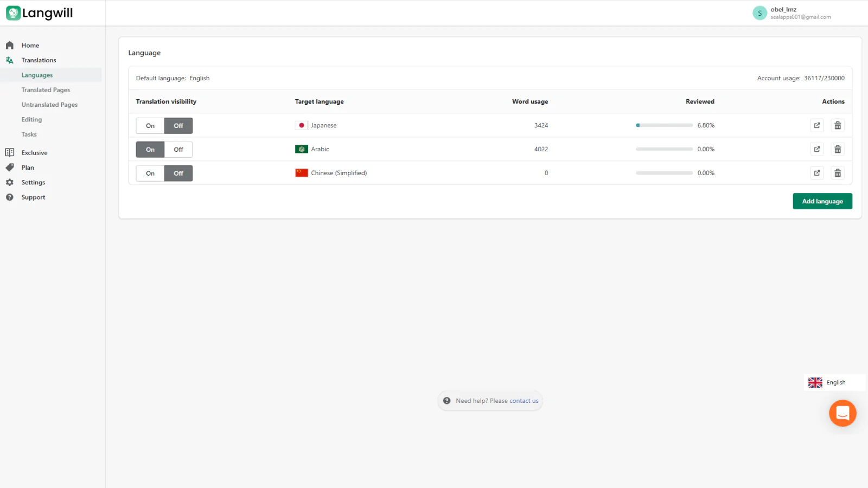
Task: Turn on Chinese (Simplified) translation visibility
Action: [x=150, y=174]
